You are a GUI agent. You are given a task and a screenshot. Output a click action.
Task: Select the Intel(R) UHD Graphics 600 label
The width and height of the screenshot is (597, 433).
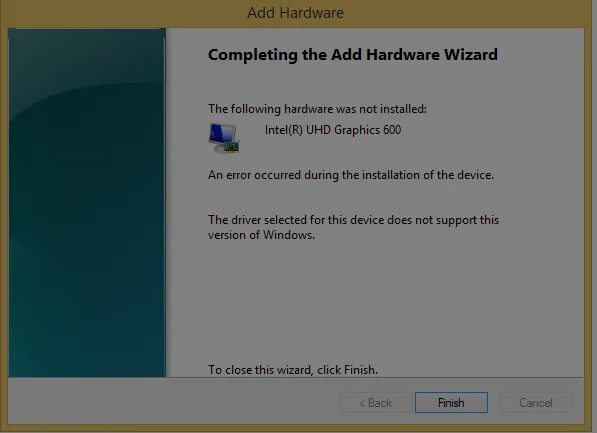click(x=333, y=130)
